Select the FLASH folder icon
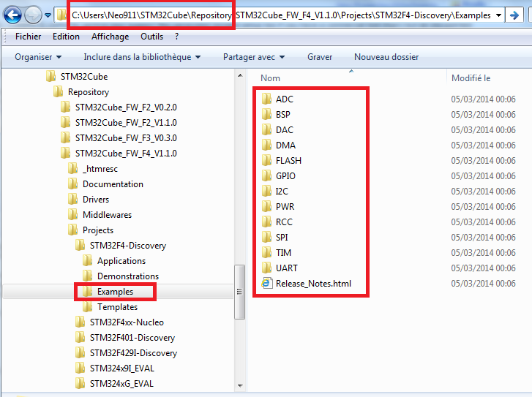This screenshot has width=532, height=397. 266,160
